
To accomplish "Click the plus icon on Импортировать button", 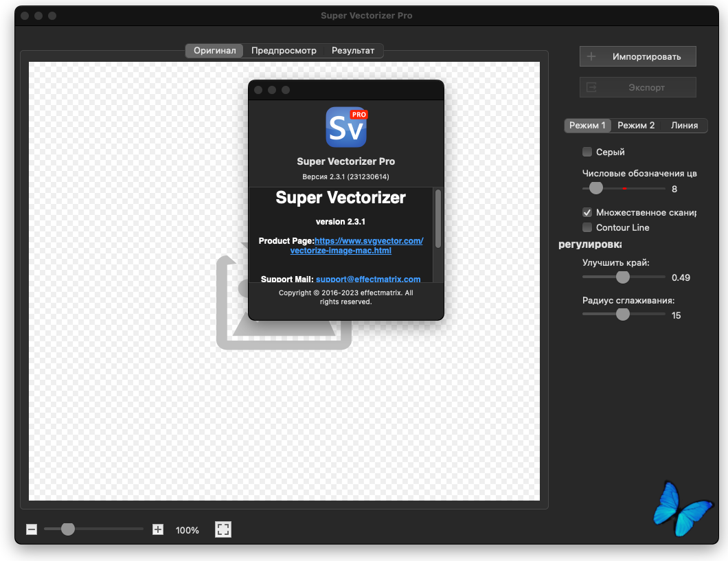I will click(591, 56).
